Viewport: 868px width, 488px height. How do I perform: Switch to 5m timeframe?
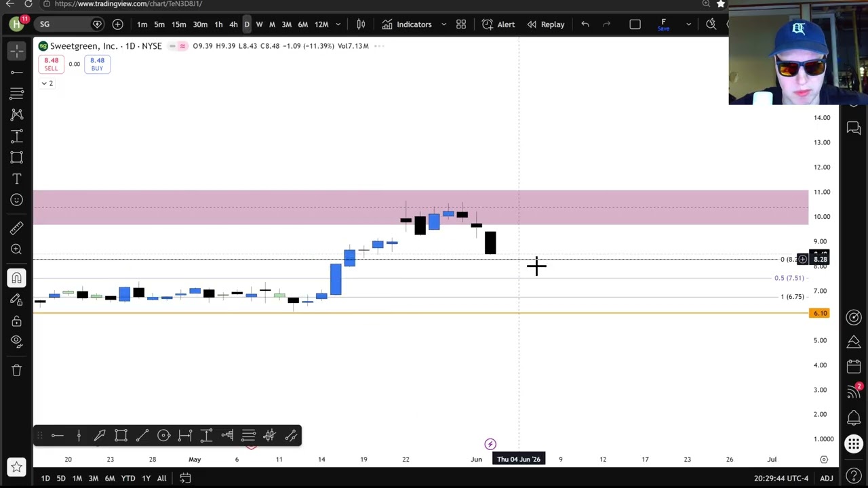click(x=159, y=24)
